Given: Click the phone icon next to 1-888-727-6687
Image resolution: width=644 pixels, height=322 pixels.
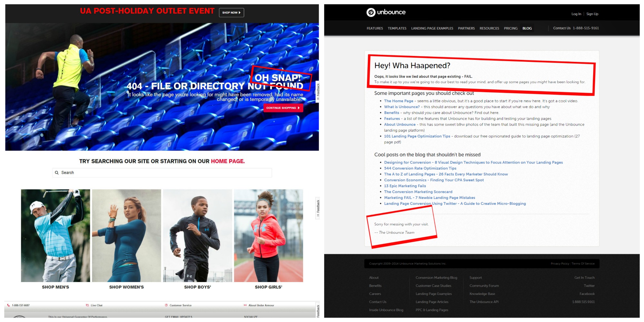Looking at the screenshot, I should coord(8,305).
